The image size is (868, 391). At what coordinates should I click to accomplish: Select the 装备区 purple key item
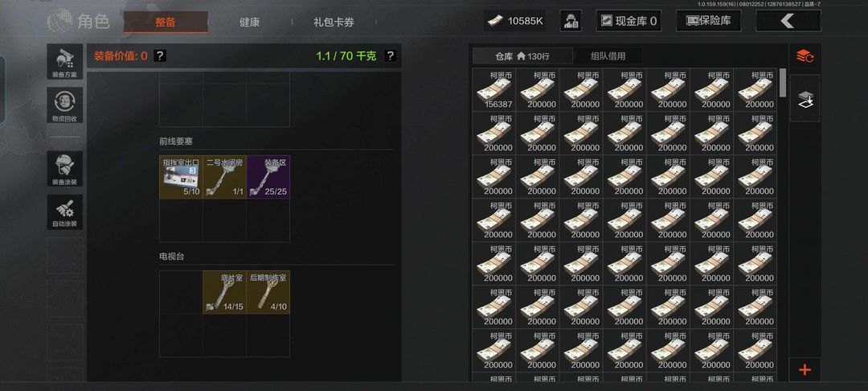(268, 177)
